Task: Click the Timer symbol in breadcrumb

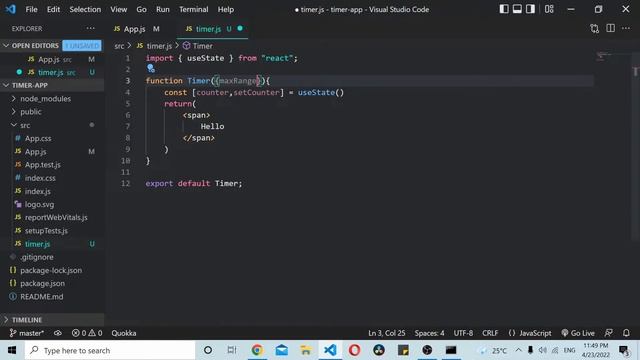Action: click(198, 46)
